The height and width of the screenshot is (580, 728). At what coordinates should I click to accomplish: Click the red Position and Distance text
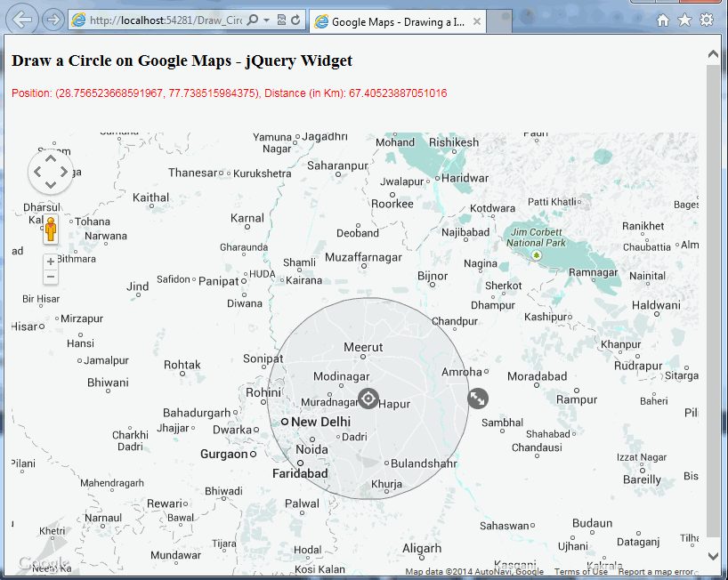[230, 93]
